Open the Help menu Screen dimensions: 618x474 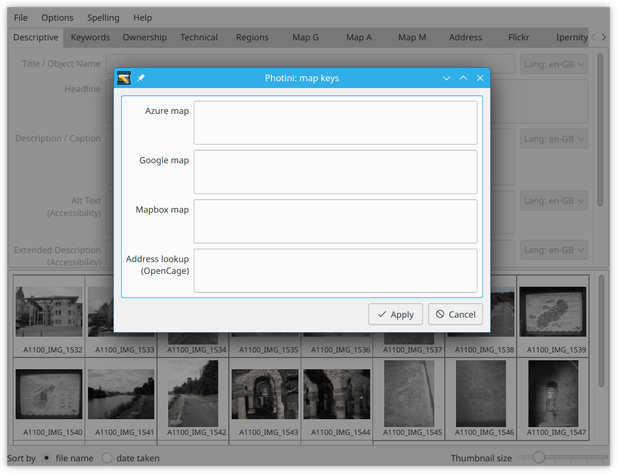[x=142, y=18]
